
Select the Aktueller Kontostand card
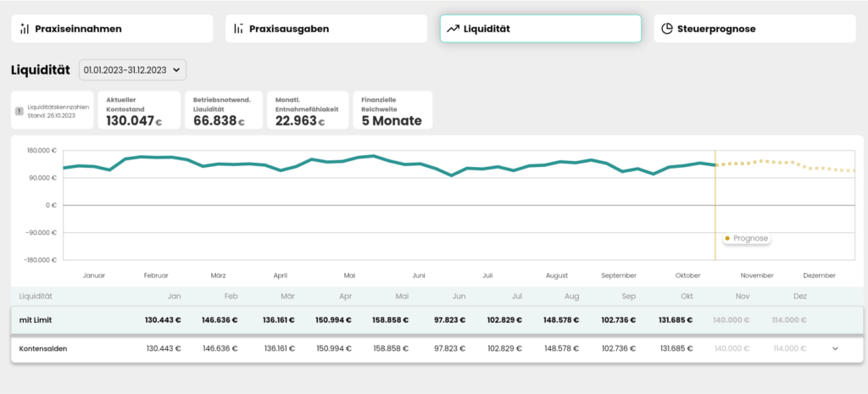coord(139,110)
